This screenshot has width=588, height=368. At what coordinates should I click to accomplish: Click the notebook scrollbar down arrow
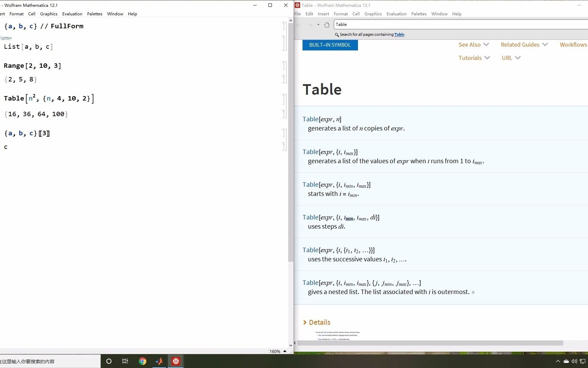[x=291, y=345]
